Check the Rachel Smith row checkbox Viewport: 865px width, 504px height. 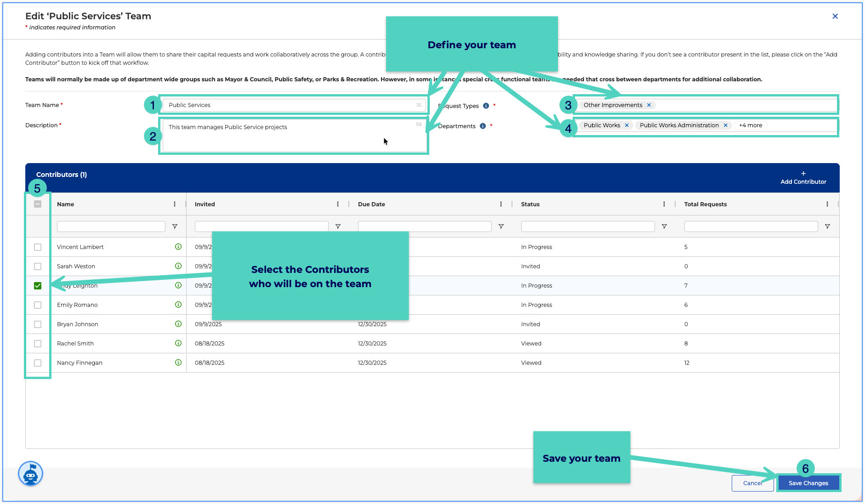point(38,344)
